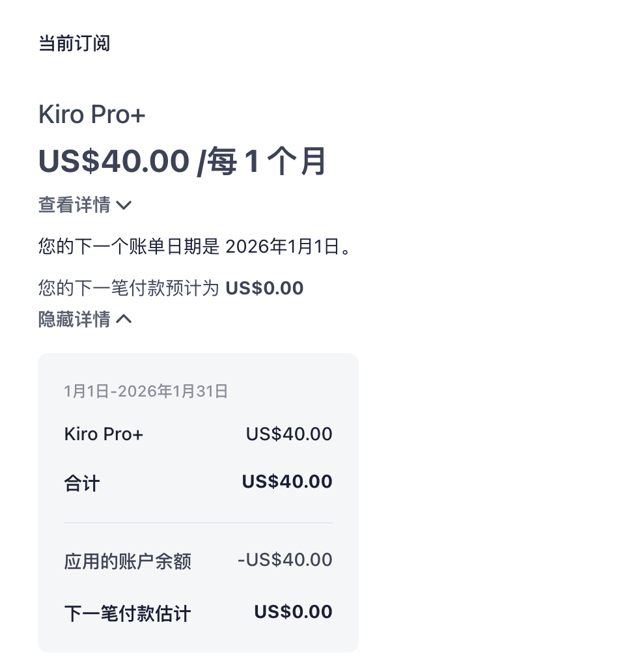The image size is (642, 672).
Task: Click the Kiro Pro+ plan title
Action: pyautogui.click(x=92, y=115)
